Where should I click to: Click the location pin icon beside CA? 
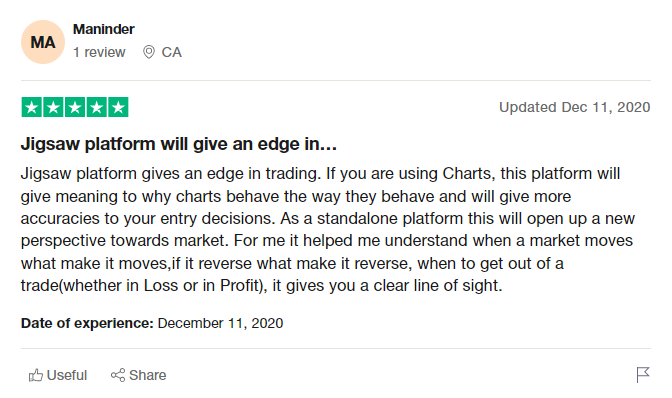click(x=149, y=52)
